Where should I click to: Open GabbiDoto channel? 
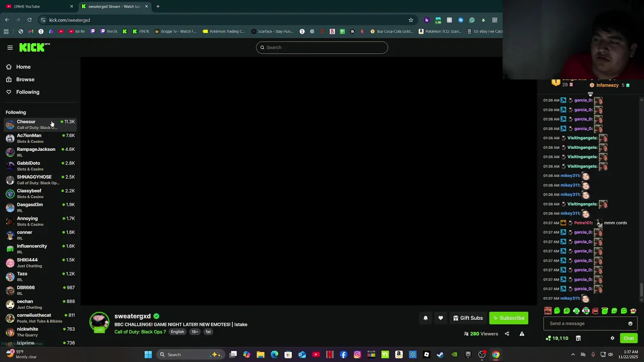(40, 166)
